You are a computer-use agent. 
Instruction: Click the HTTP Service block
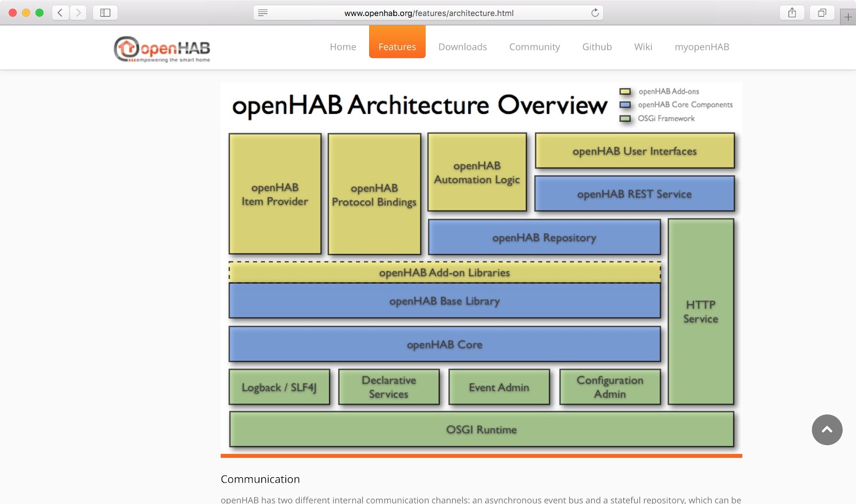click(x=701, y=311)
